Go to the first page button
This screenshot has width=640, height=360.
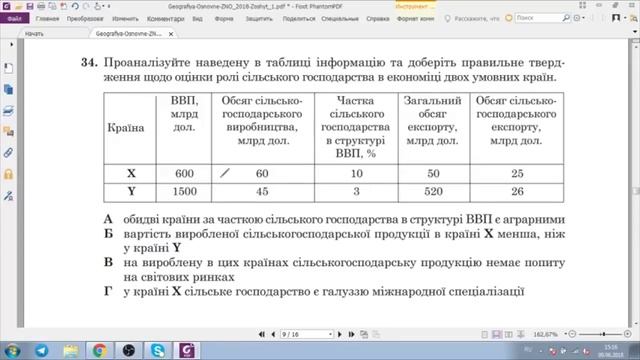262,334
